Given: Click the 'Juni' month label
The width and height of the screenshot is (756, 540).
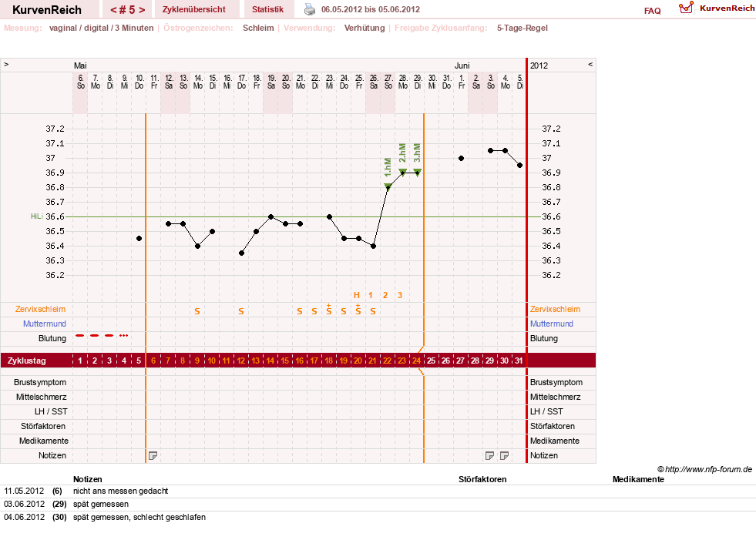Looking at the screenshot, I should pyautogui.click(x=462, y=65).
